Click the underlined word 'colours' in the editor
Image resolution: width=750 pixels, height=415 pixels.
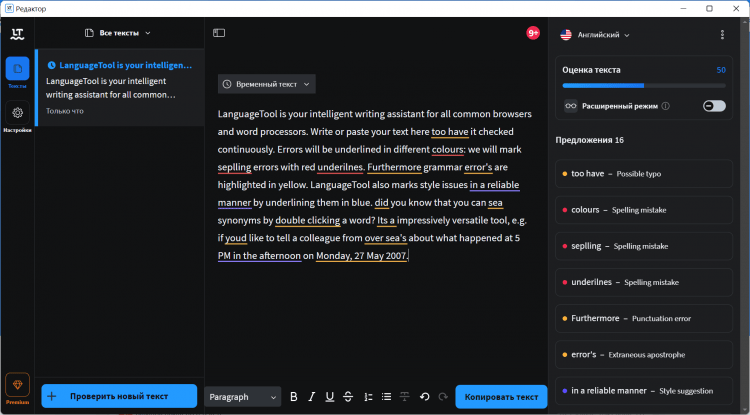tap(448, 150)
